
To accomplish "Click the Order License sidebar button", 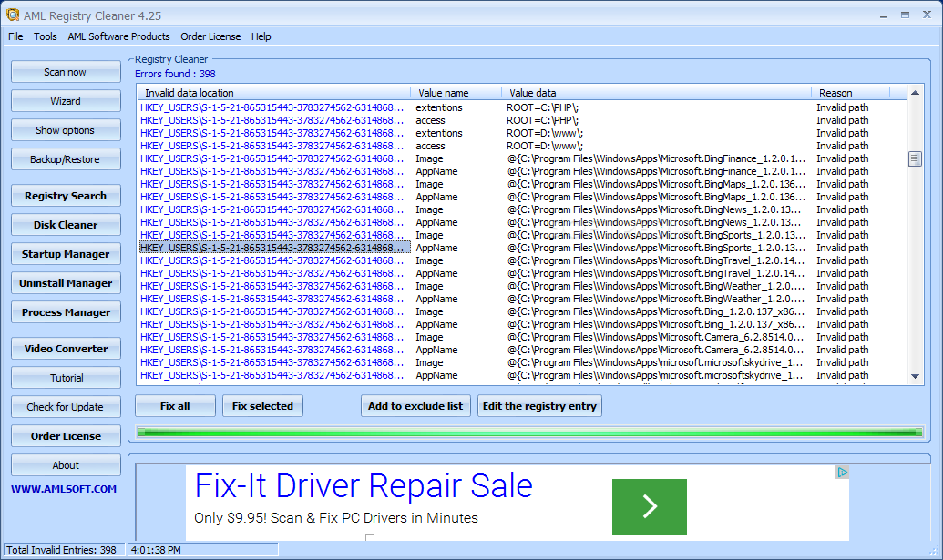I will click(66, 436).
